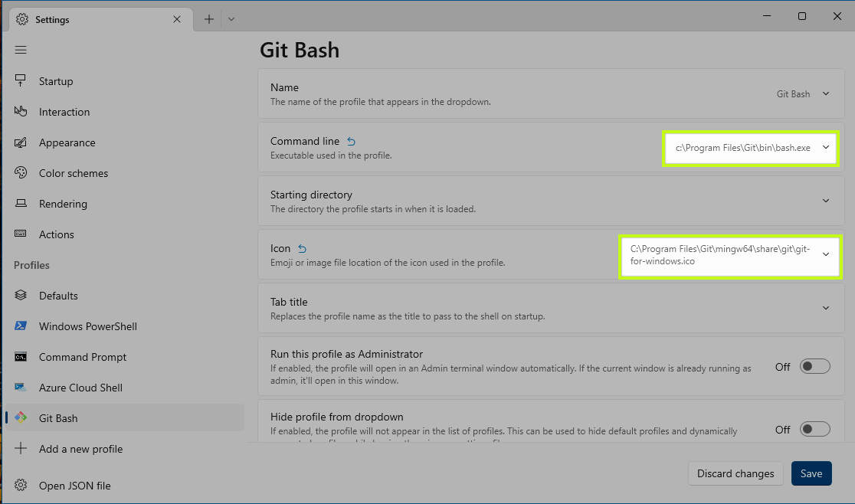855x504 pixels.
Task: Select the Interaction section icon
Action: (21, 111)
